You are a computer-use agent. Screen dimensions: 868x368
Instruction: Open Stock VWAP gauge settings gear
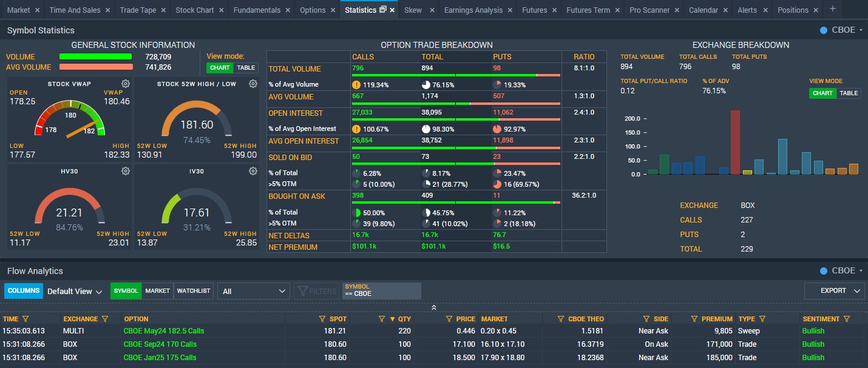click(x=125, y=84)
